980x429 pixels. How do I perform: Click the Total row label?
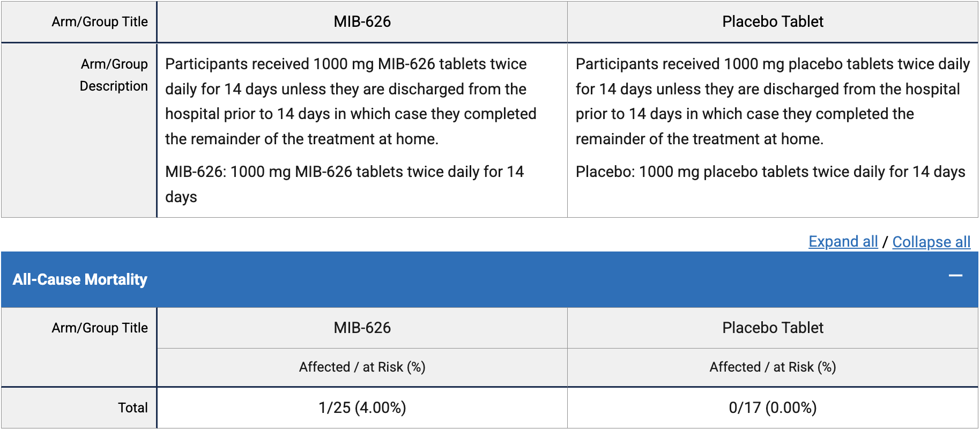coord(132,408)
